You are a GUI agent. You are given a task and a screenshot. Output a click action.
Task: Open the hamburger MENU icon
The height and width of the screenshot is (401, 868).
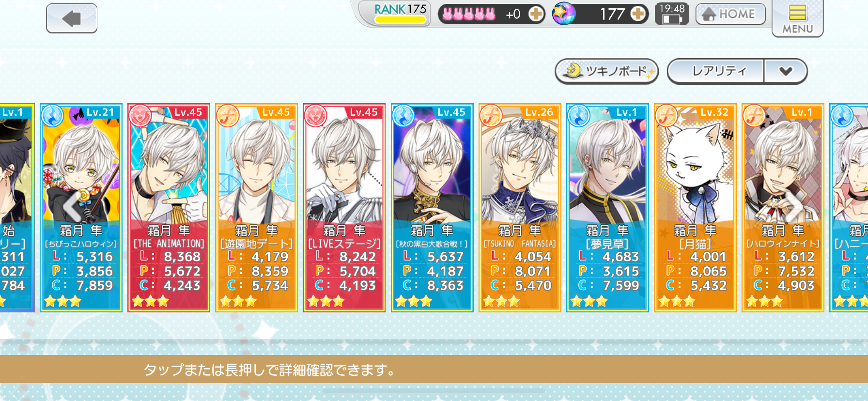797,18
